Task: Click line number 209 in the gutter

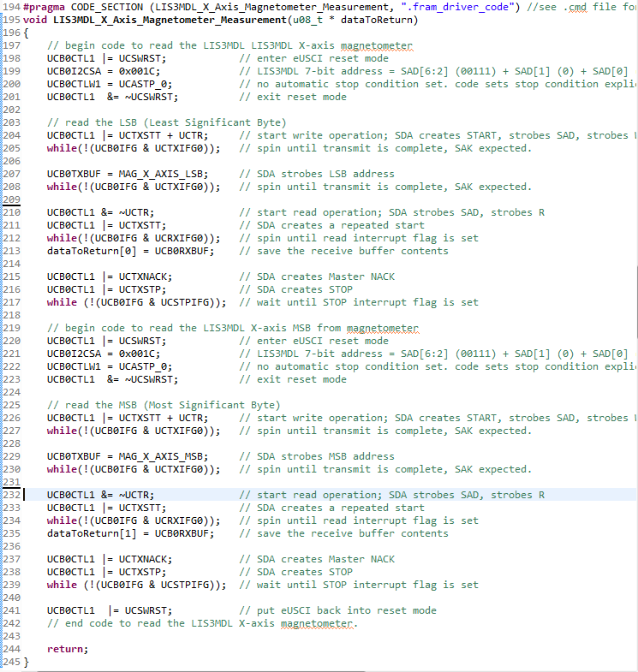Action: coord(12,199)
